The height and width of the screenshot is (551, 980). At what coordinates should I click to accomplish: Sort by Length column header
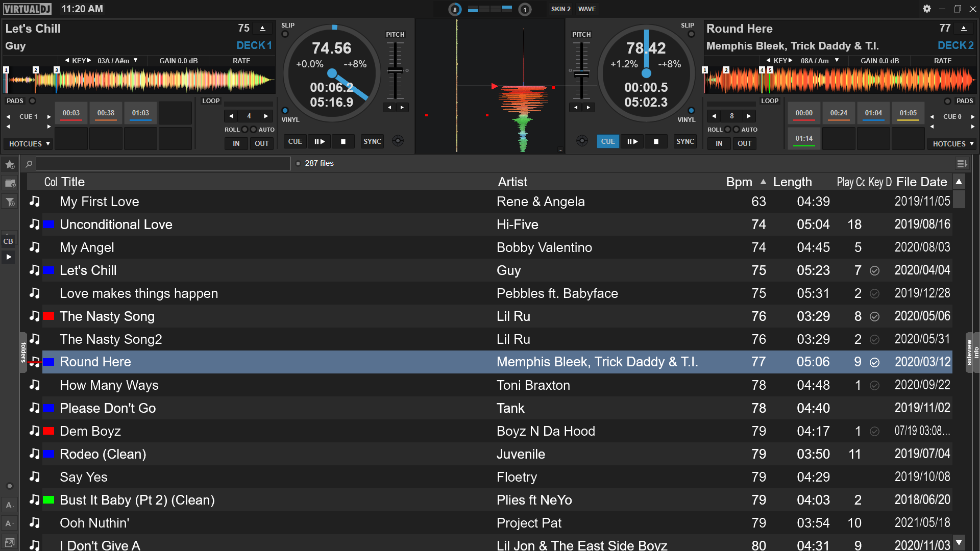(x=792, y=182)
